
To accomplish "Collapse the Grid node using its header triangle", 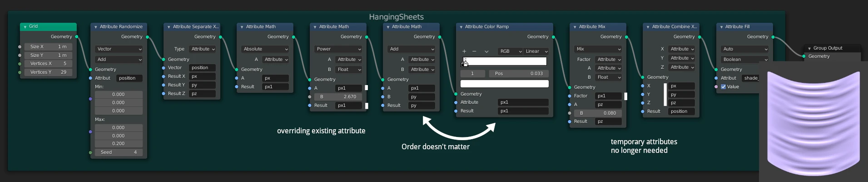I will point(25,27).
